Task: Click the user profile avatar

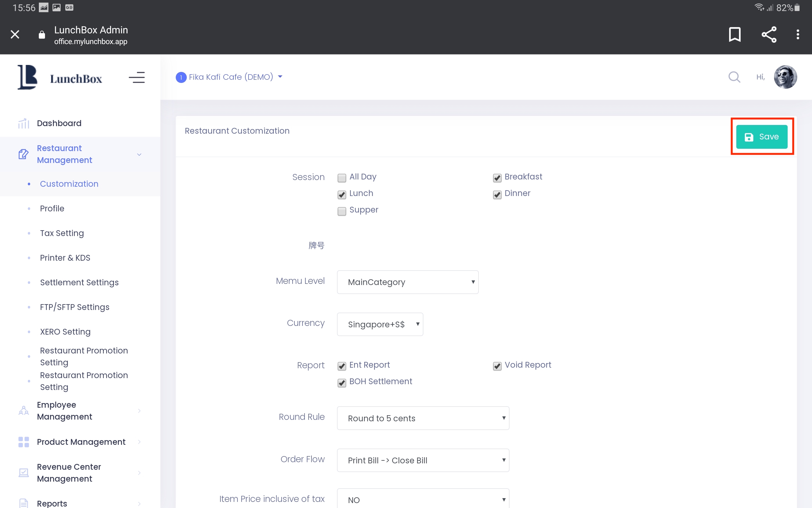Action: [x=785, y=77]
